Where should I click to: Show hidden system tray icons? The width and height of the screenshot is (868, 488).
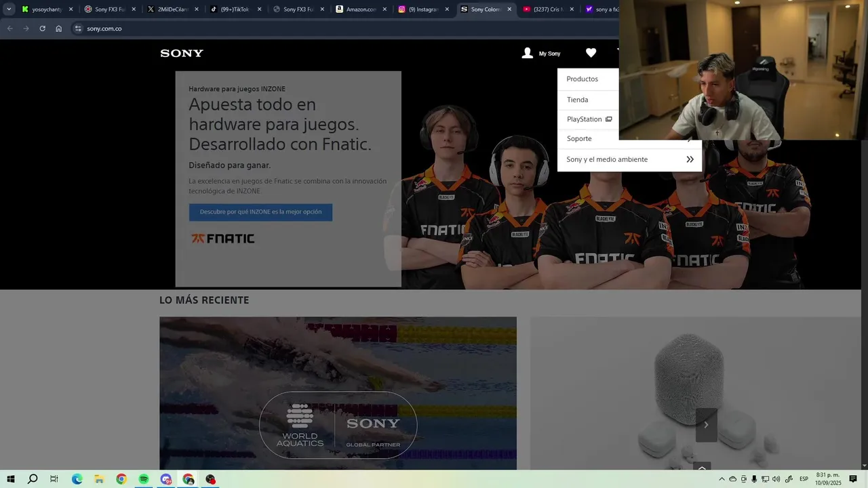click(x=722, y=479)
